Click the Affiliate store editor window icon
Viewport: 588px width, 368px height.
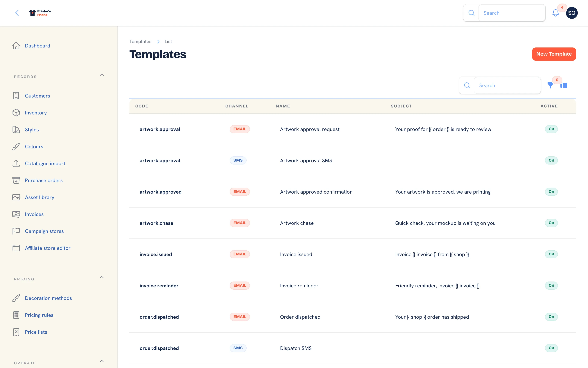(x=16, y=248)
